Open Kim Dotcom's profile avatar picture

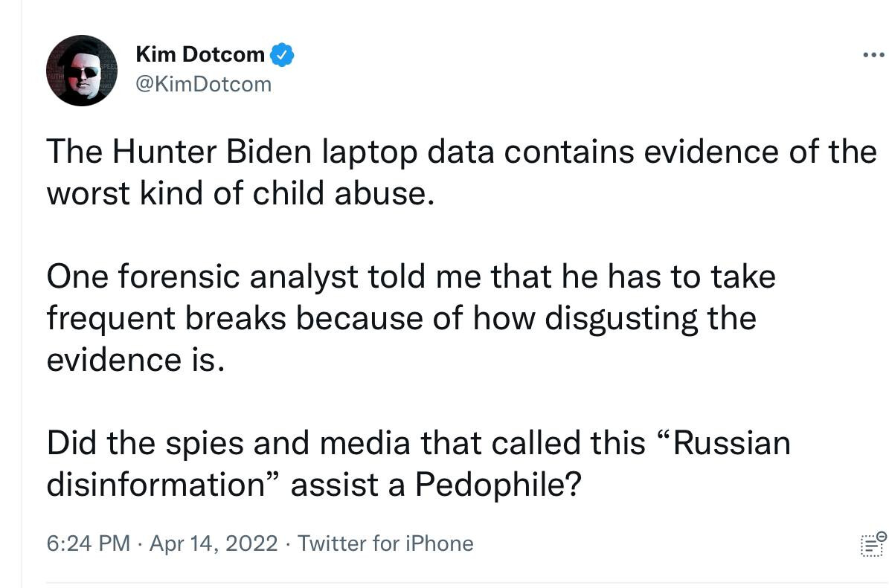tap(82, 70)
